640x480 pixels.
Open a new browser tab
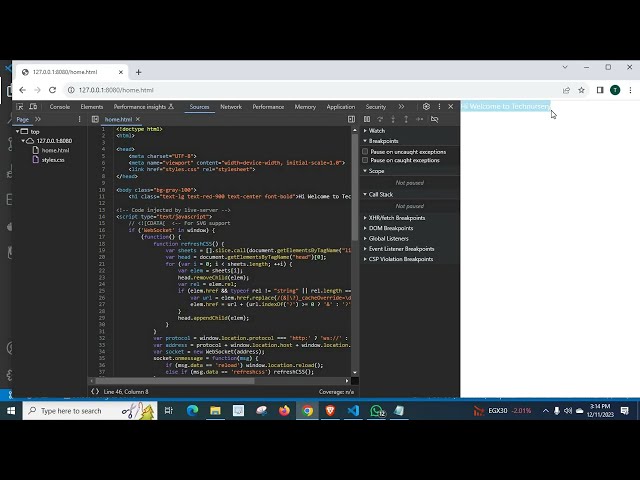[139, 72]
